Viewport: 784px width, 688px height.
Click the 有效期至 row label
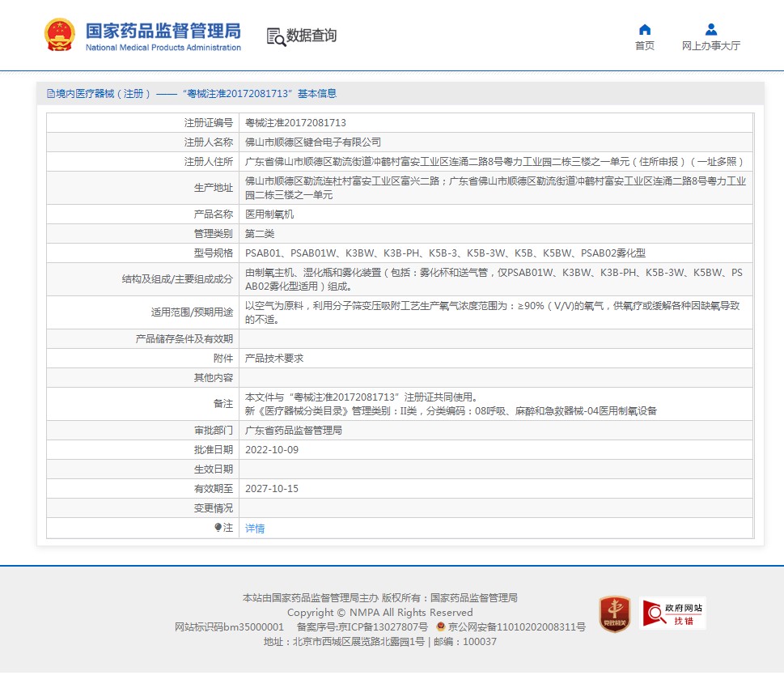click(214, 488)
